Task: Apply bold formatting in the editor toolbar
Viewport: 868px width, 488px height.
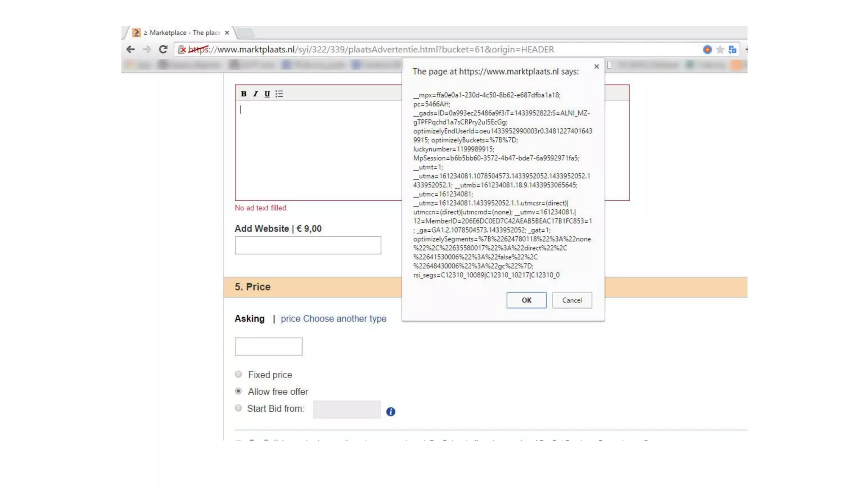Action: [x=244, y=94]
